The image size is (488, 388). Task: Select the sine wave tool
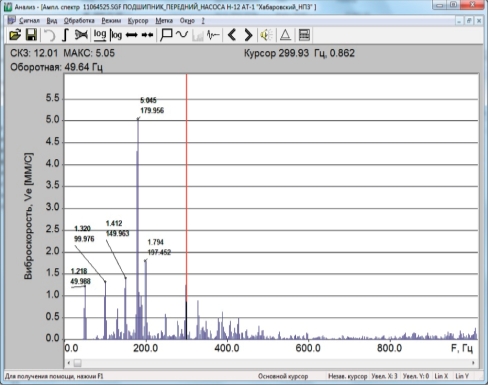(182, 35)
